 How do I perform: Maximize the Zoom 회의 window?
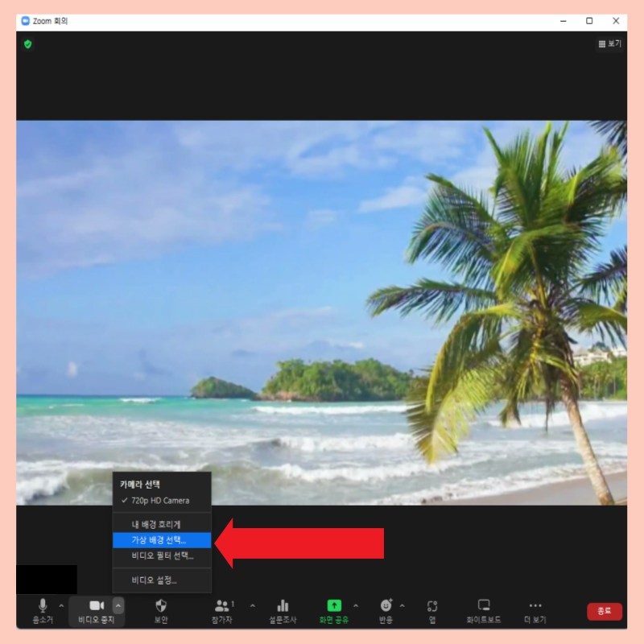589,21
